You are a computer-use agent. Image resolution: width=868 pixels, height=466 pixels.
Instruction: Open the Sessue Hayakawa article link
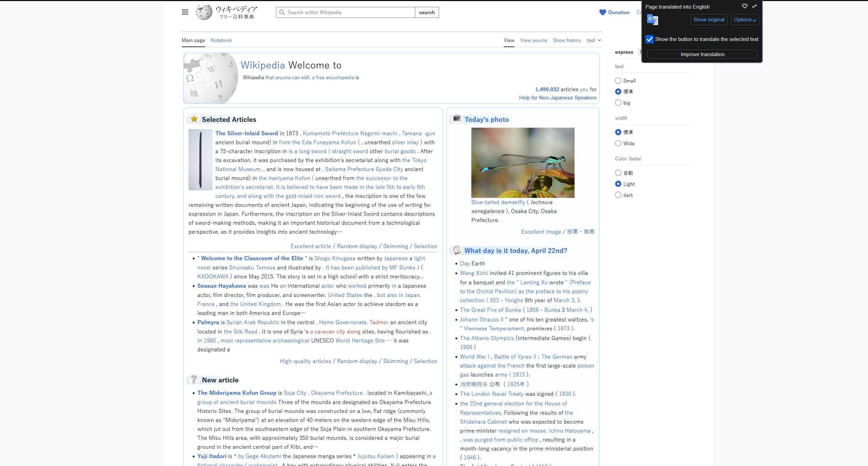tap(222, 286)
